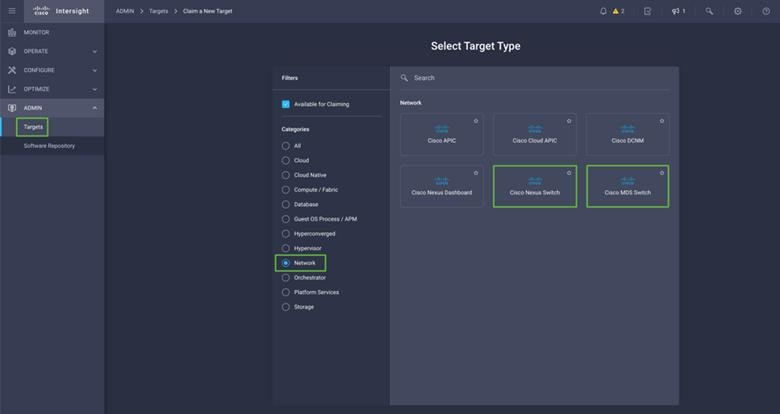Click the Operate sidebar icon
The width and height of the screenshot is (780, 414).
pos(12,51)
